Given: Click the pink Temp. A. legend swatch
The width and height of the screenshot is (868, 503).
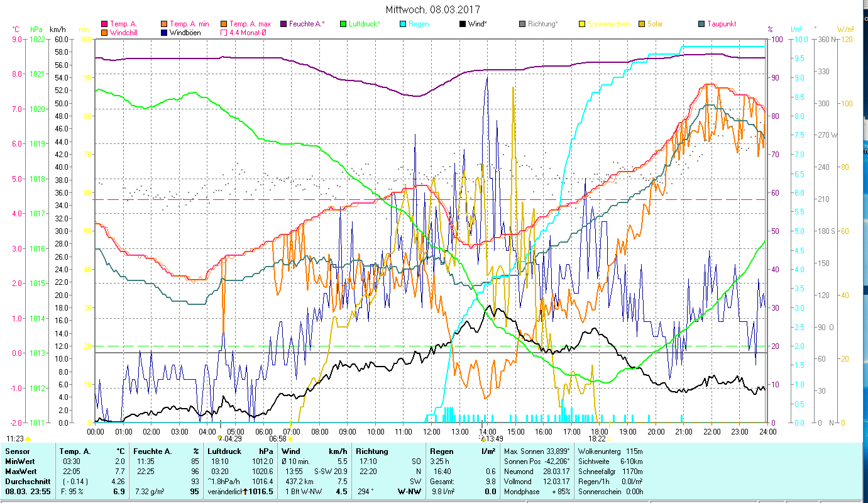Looking at the screenshot, I should (x=104, y=24).
